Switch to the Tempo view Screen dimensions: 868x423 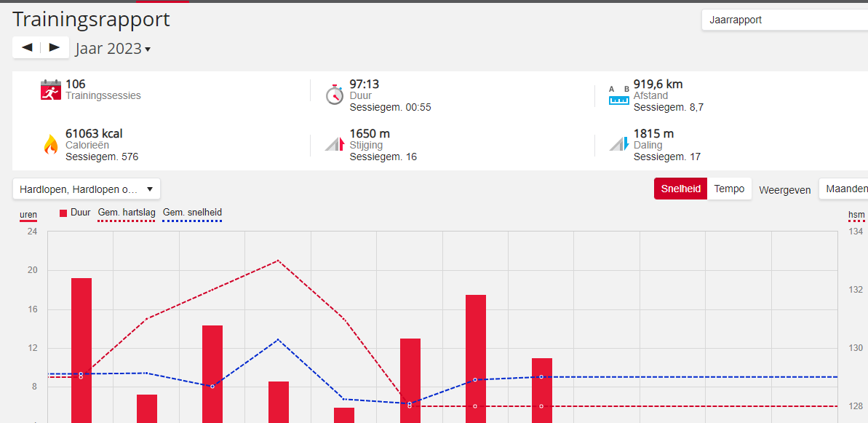729,189
